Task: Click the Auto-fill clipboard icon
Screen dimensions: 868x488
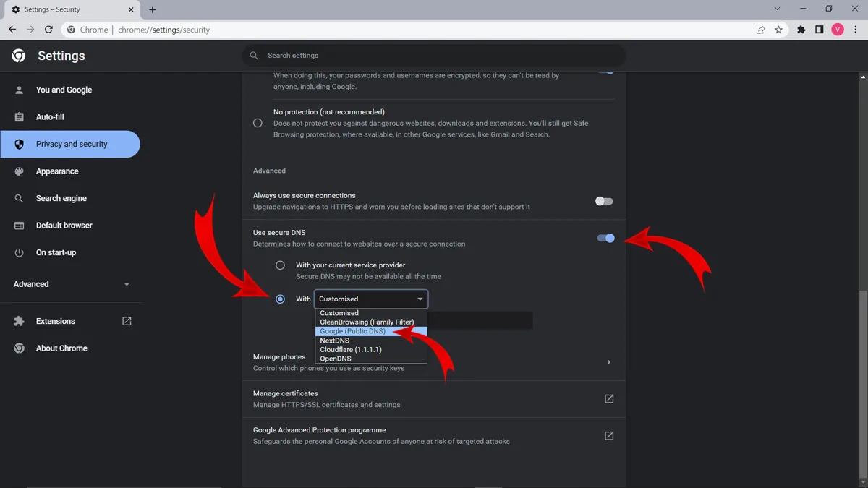Action: click(x=20, y=117)
